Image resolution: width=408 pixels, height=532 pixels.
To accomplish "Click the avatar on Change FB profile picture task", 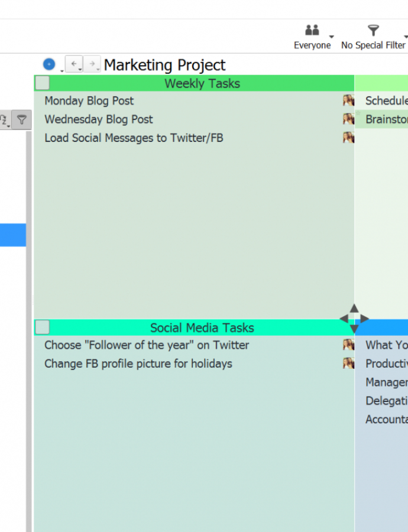I will pos(348,363).
